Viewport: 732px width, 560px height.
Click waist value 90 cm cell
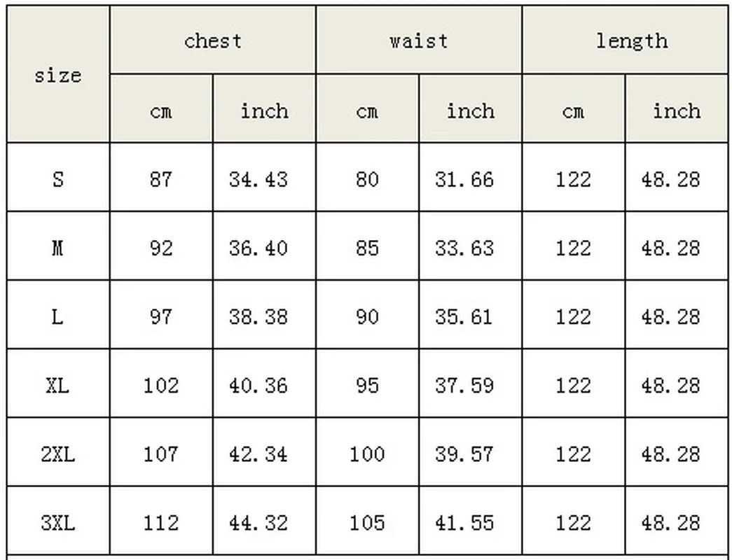tap(367, 317)
